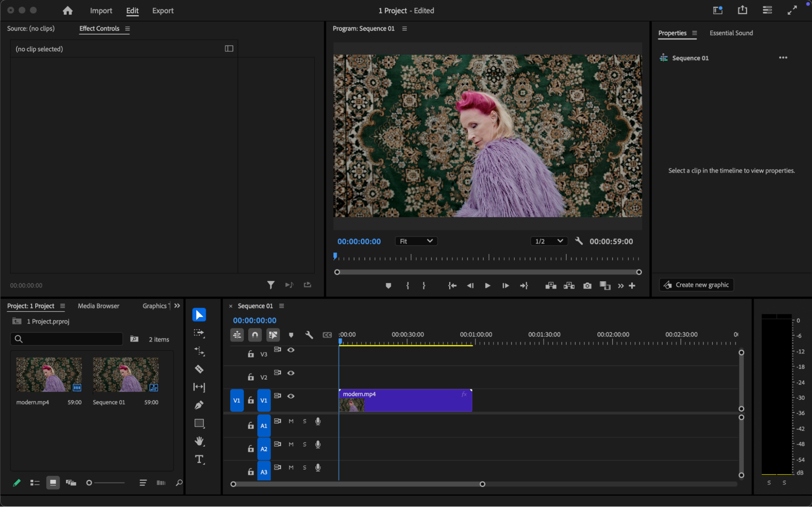Toggle the timeline Snap magnet button
The image size is (812, 507).
click(x=255, y=335)
